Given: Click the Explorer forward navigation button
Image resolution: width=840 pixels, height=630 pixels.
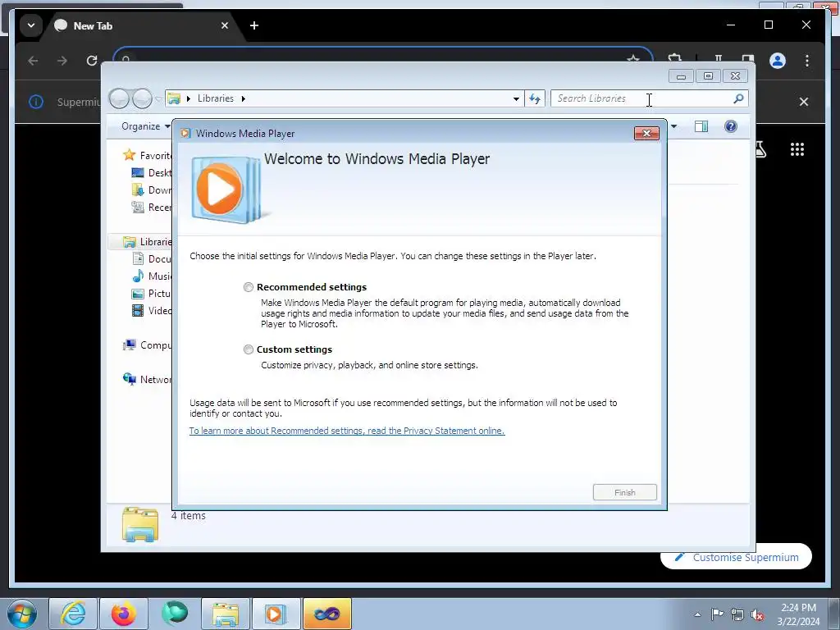Looking at the screenshot, I should pyautogui.click(x=142, y=98).
